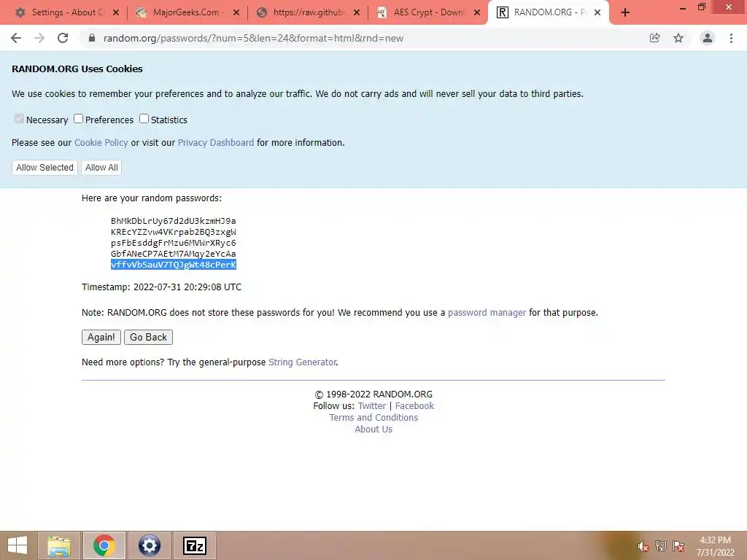Close the Settings - About tab
The image size is (747, 560).
(x=116, y=12)
